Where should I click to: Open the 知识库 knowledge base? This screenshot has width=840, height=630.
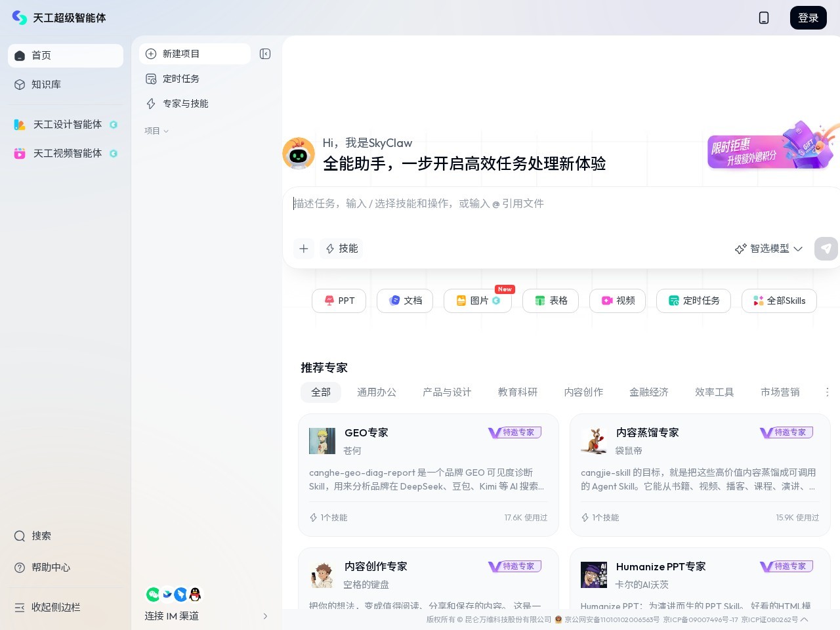pos(66,85)
